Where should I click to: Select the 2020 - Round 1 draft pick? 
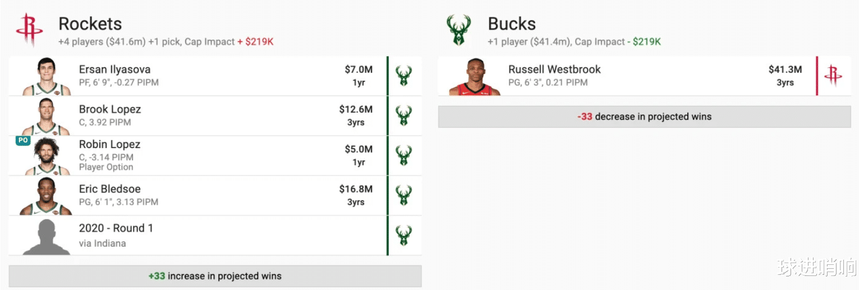(116, 228)
